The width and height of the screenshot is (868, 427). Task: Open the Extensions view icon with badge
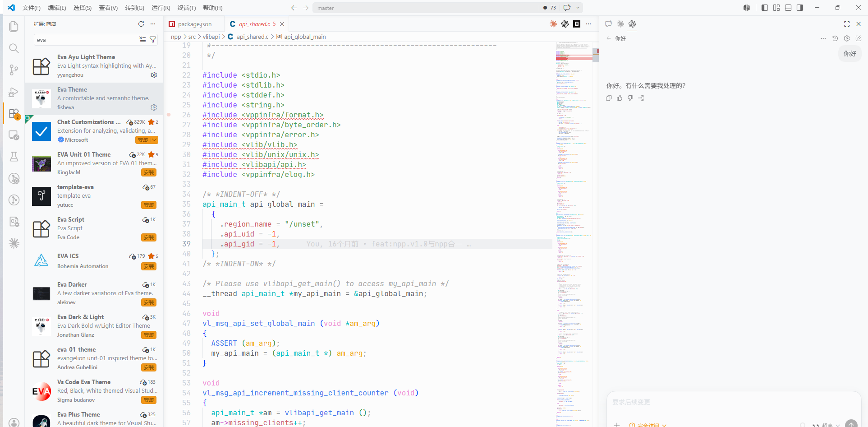14,113
